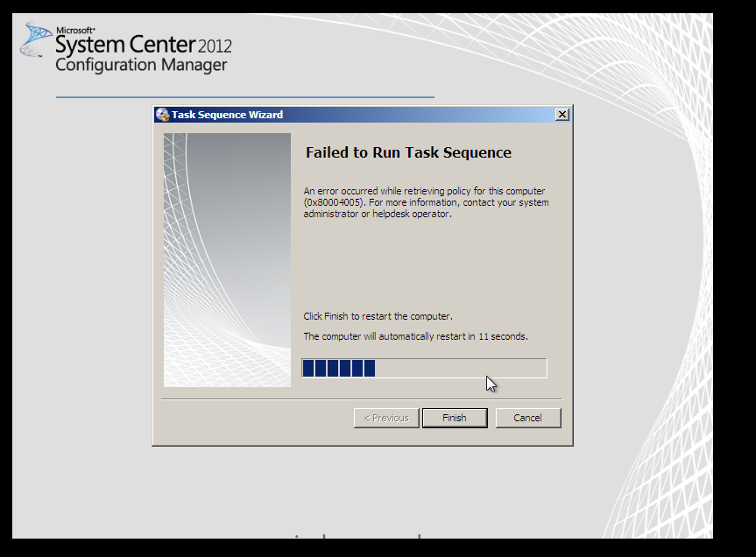Click the wizard's decorative side banner image
756x557 pixels.
coord(227,260)
